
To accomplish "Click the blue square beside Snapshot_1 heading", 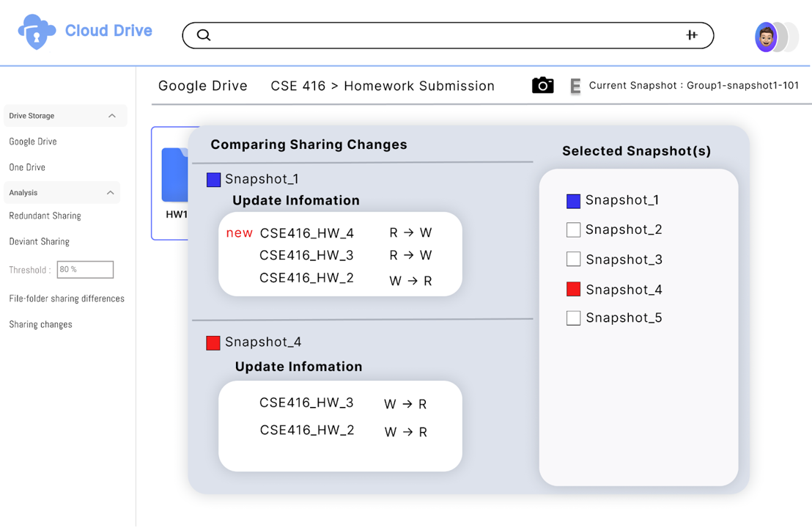I will tap(213, 179).
